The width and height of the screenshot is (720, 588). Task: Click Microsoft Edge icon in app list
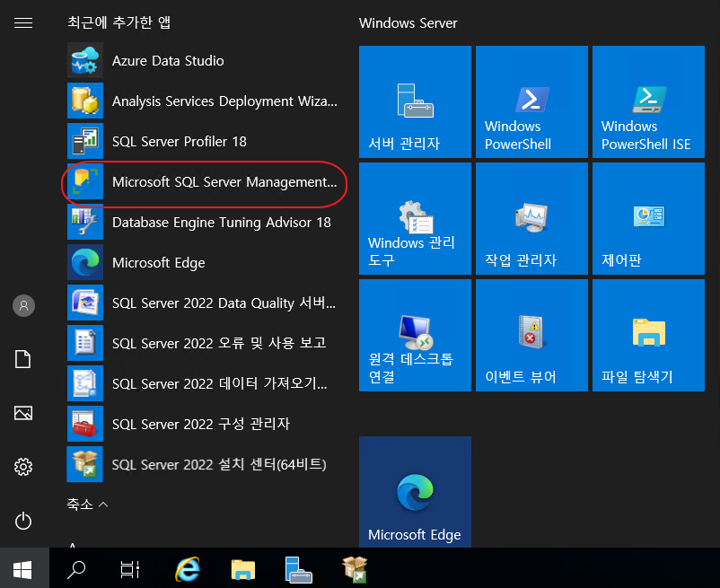pos(85,262)
